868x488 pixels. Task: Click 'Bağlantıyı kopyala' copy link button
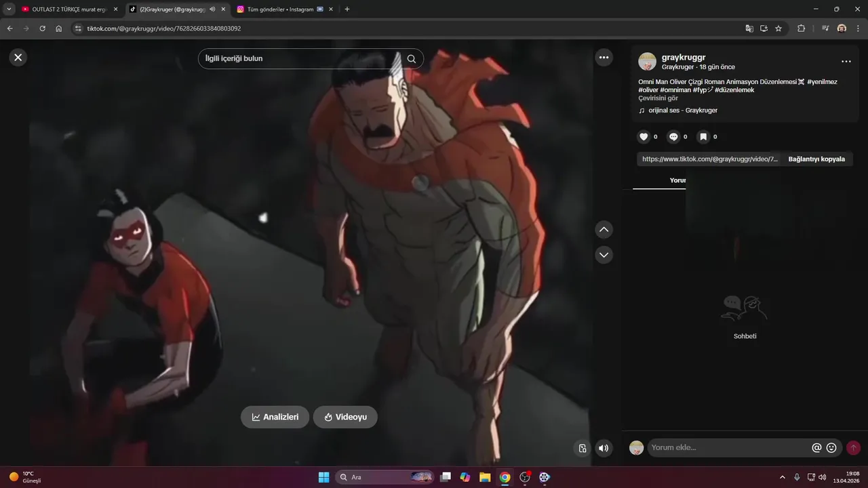816,159
